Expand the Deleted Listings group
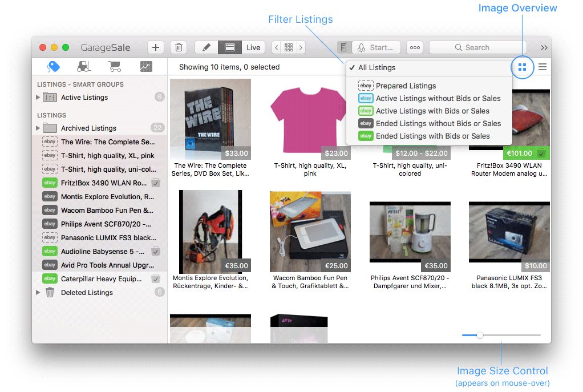The width and height of the screenshot is (583, 392). tap(38, 293)
